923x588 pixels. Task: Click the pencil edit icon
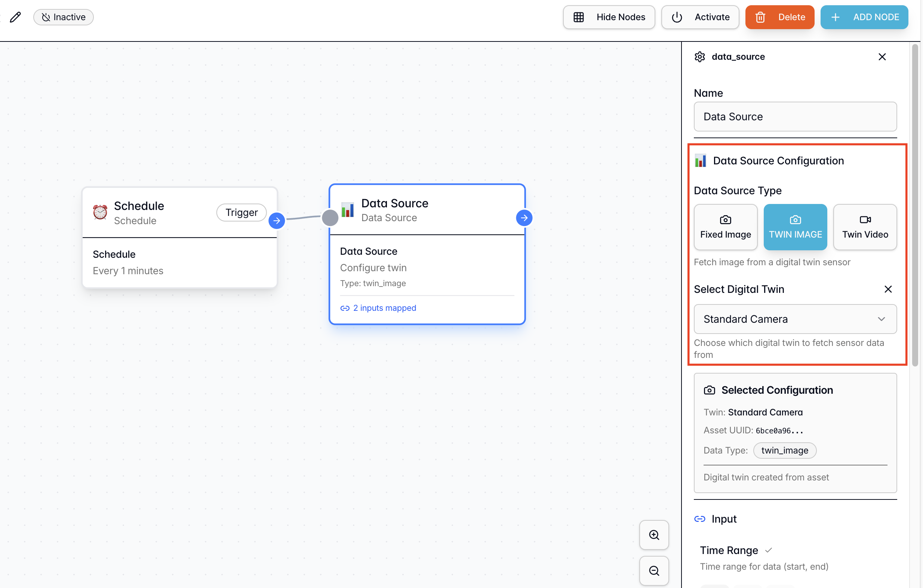[15, 17]
